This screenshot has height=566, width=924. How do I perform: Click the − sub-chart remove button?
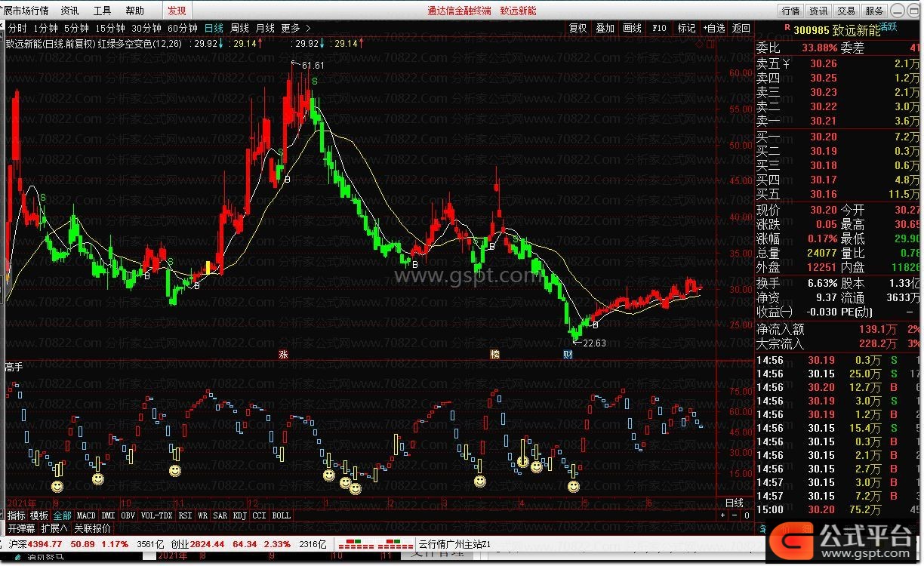[x=735, y=515]
